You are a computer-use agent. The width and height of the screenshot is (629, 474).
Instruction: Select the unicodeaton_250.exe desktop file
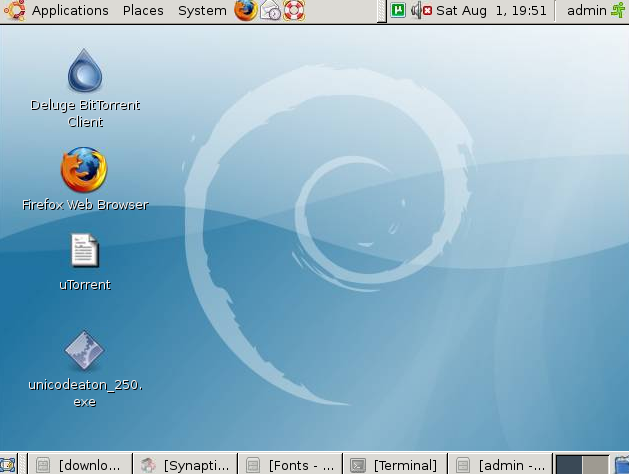pos(84,352)
